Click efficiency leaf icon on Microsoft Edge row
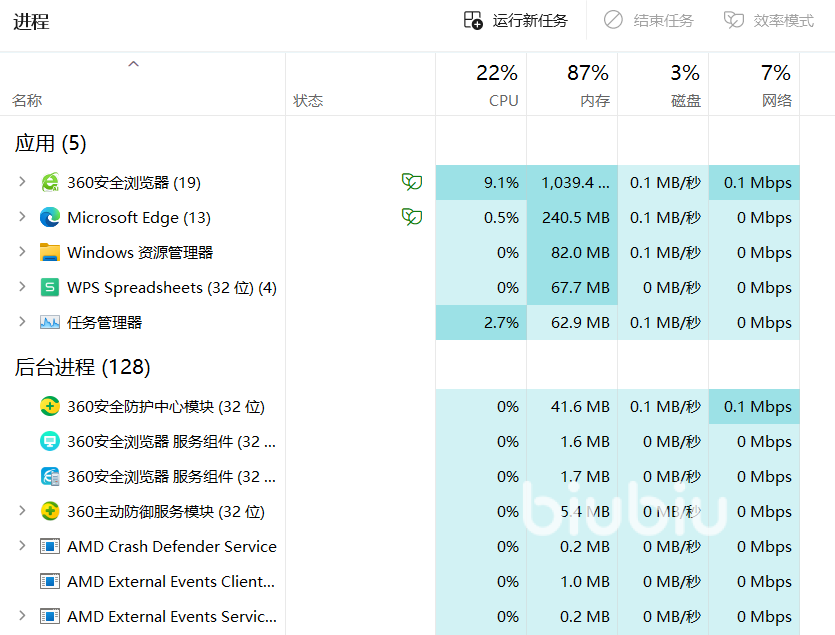This screenshot has width=835, height=635. [411, 217]
